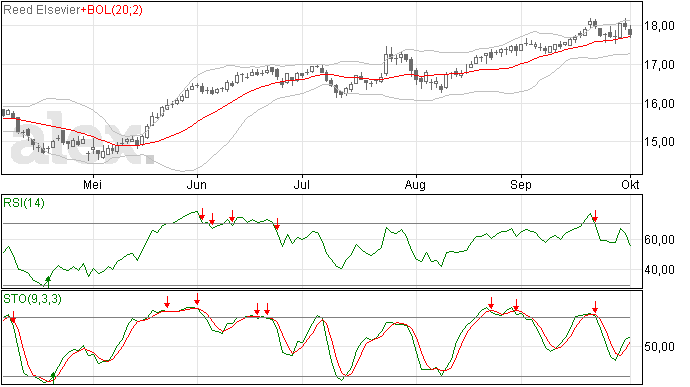Select the Jun month label
This screenshot has height=387, width=690.
[197, 184]
